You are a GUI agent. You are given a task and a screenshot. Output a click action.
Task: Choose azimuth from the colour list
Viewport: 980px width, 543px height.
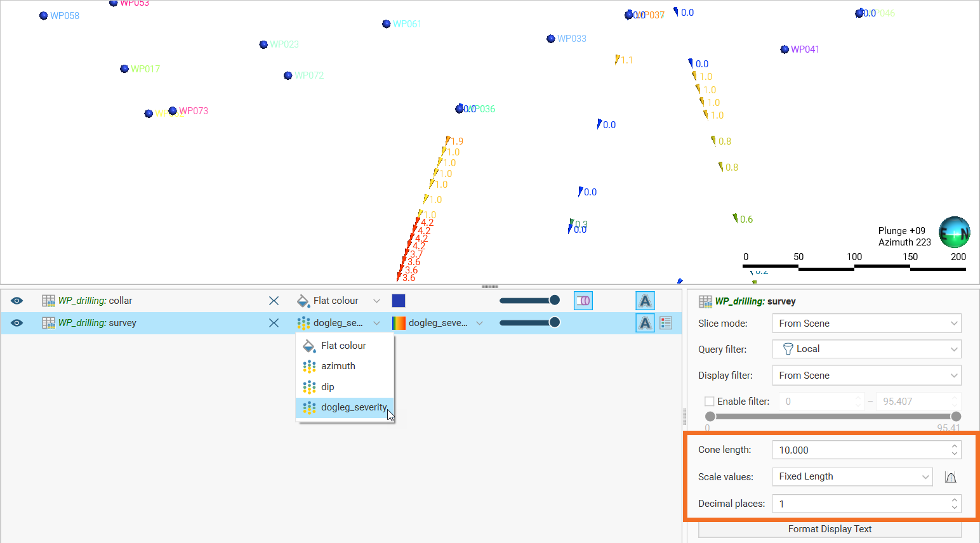pos(338,366)
